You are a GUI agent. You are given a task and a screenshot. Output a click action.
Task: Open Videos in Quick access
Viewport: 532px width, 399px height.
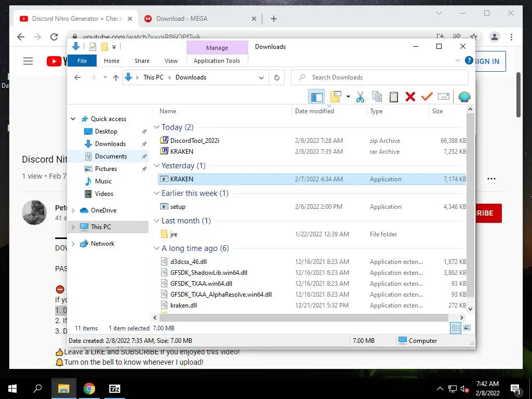pyautogui.click(x=104, y=194)
